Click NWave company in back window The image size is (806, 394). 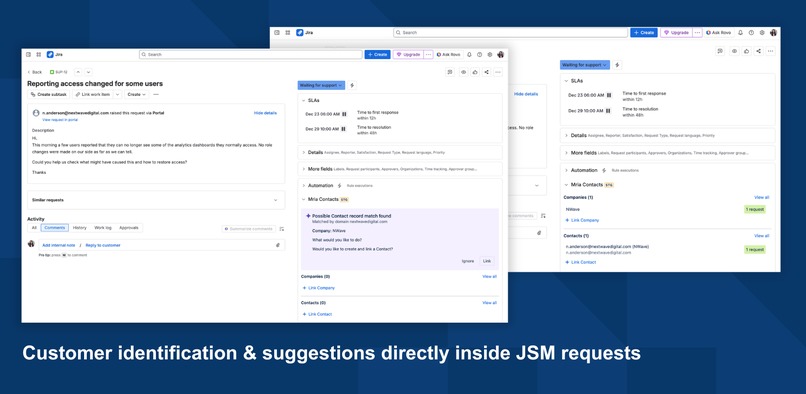coord(572,209)
